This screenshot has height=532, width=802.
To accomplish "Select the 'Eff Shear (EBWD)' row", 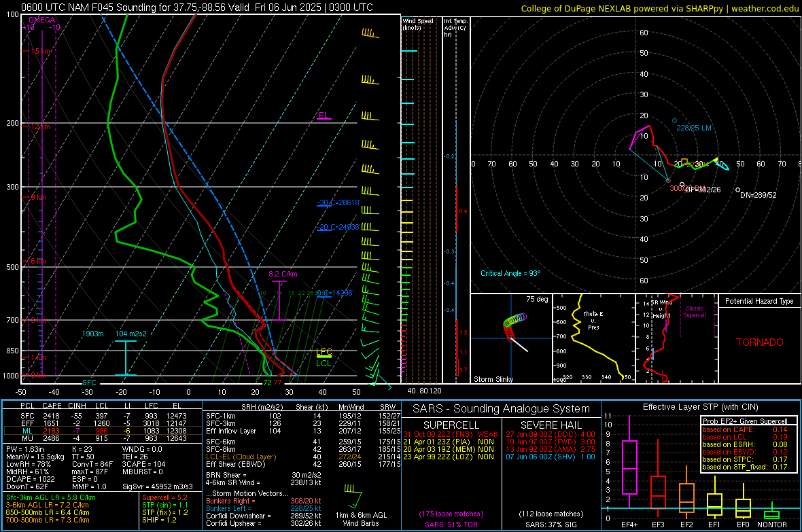I will click(x=303, y=464).
